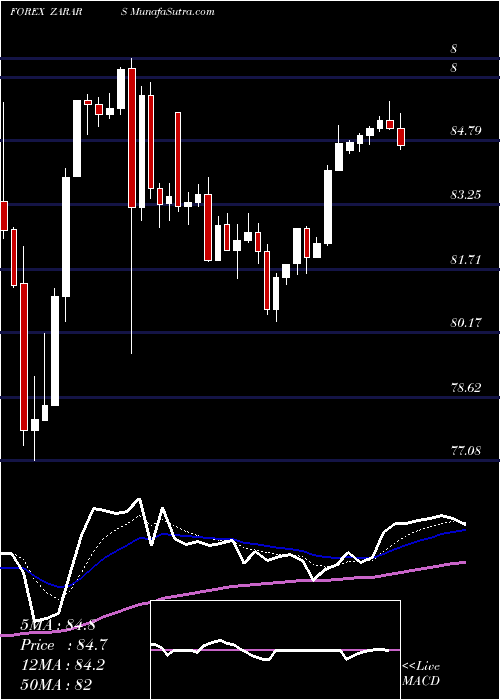Click the 77.08 price axis label
The width and height of the screenshot is (500, 700).
pyautogui.click(x=466, y=451)
